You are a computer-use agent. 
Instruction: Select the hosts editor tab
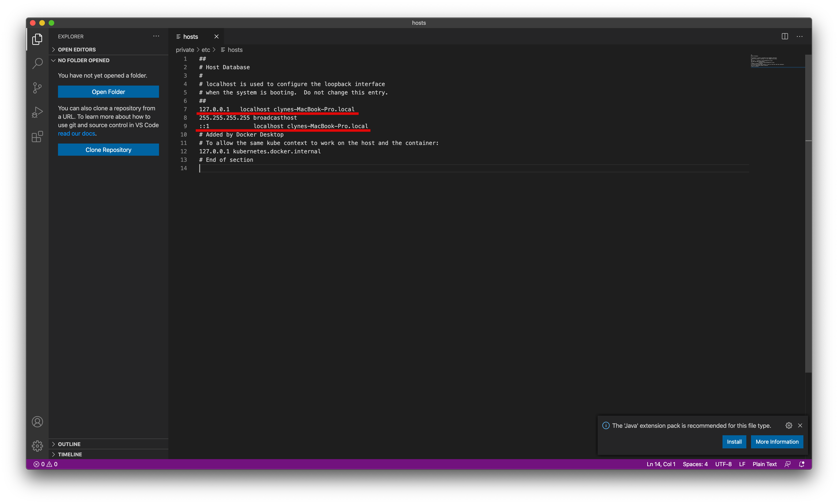point(191,37)
